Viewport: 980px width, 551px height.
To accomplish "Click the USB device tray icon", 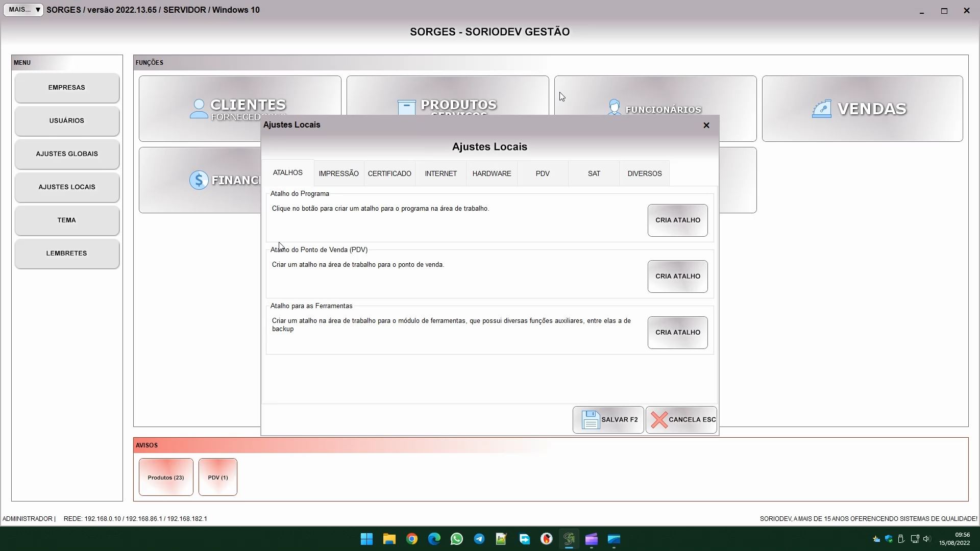I will point(901,539).
